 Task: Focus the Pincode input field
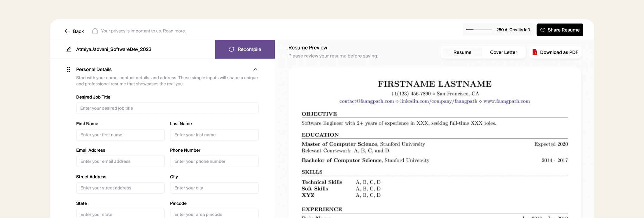pos(214,214)
